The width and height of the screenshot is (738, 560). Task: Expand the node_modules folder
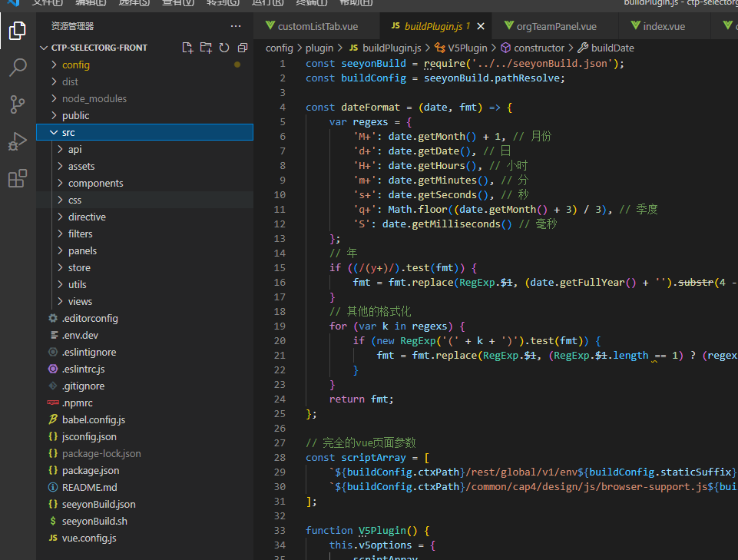pos(94,99)
